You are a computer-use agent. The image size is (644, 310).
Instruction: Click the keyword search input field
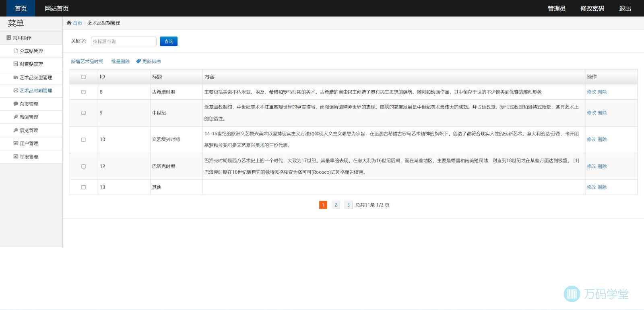[x=124, y=41]
